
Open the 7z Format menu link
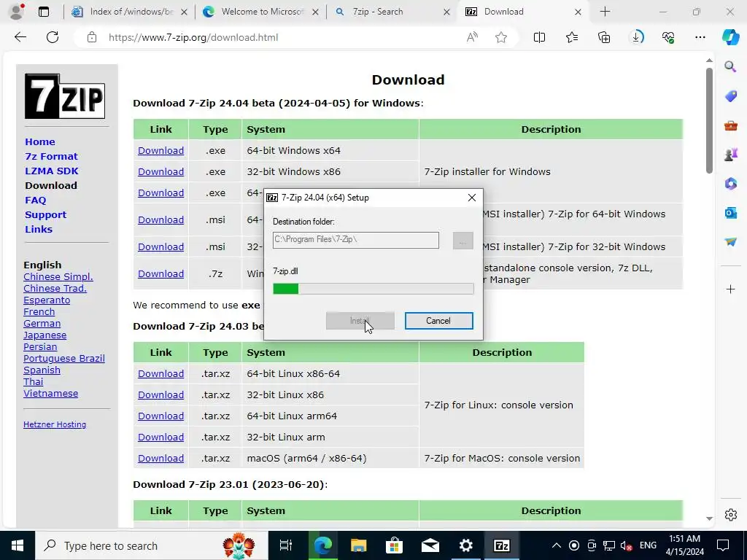[52, 156]
